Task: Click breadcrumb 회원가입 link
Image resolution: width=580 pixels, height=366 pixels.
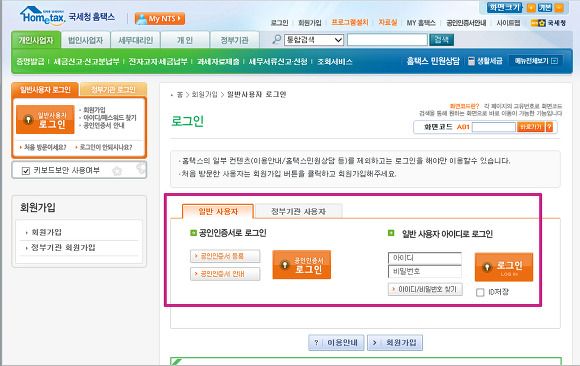Action: (205, 95)
